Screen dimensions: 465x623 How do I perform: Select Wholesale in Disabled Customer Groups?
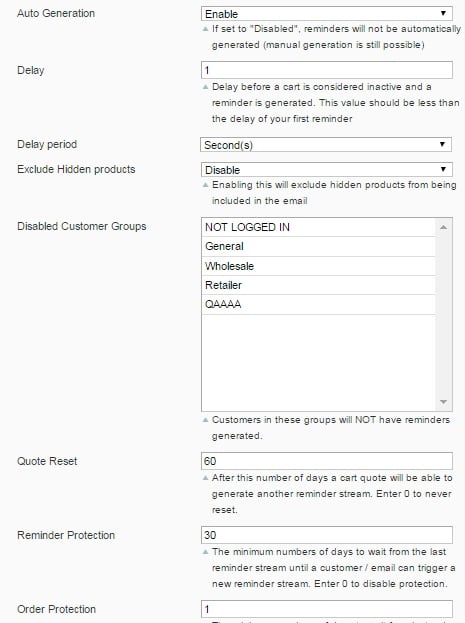(318, 266)
